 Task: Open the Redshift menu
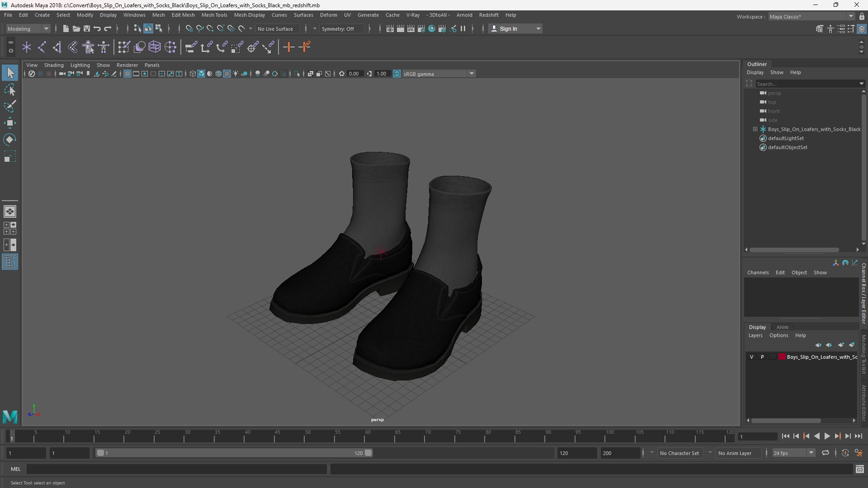[x=489, y=15]
